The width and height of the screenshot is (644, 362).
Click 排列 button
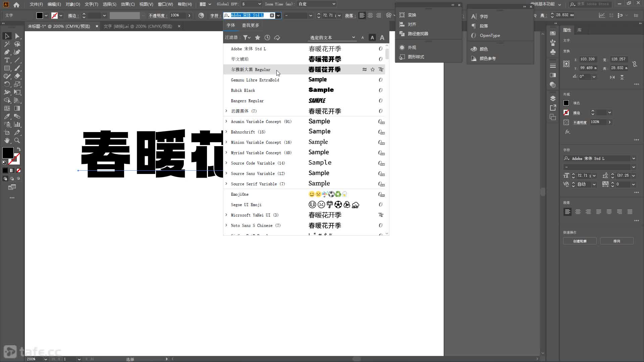click(616, 241)
